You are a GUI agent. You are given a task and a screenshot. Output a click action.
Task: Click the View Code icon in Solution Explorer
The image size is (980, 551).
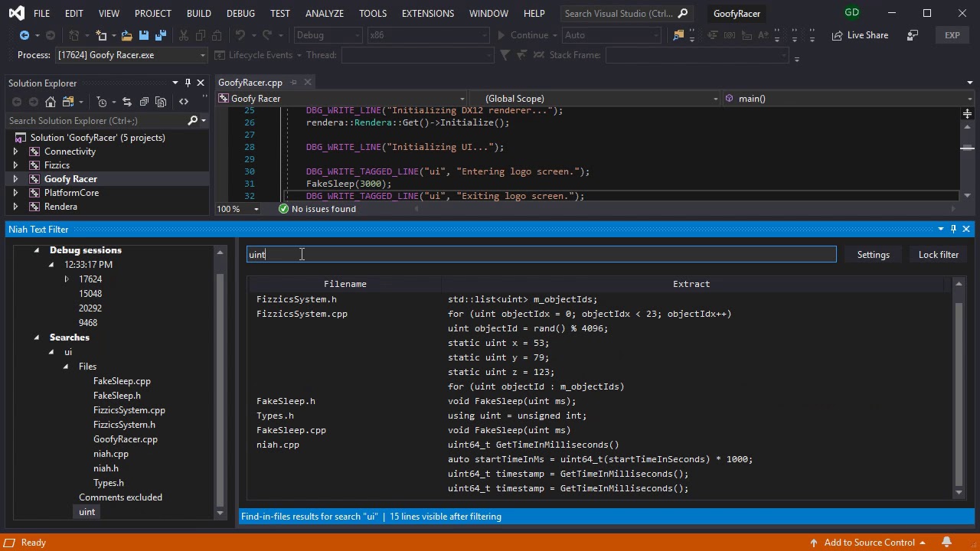click(184, 102)
